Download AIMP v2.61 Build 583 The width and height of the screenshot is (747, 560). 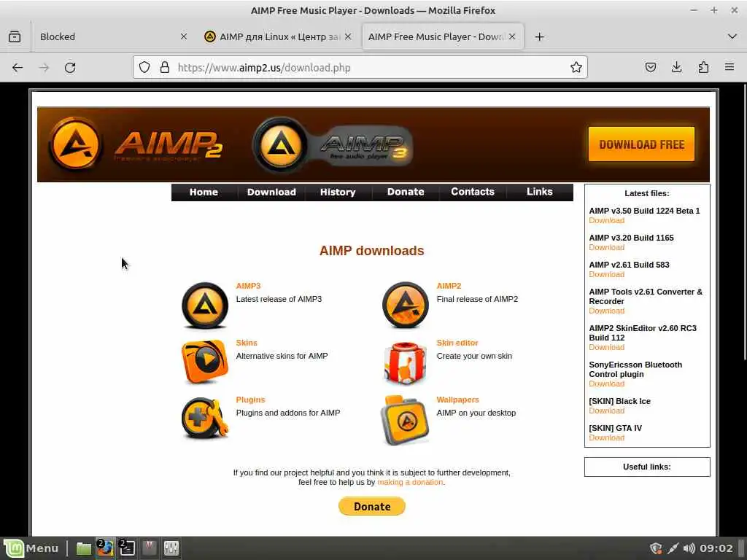(606, 274)
